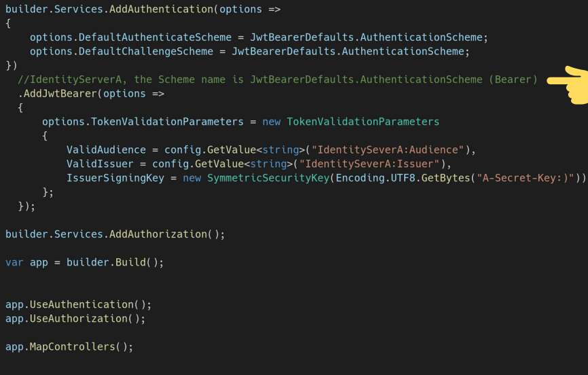The image size is (588, 375).
Task: Click the //IdentityServerA comment line
Action: point(278,79)
